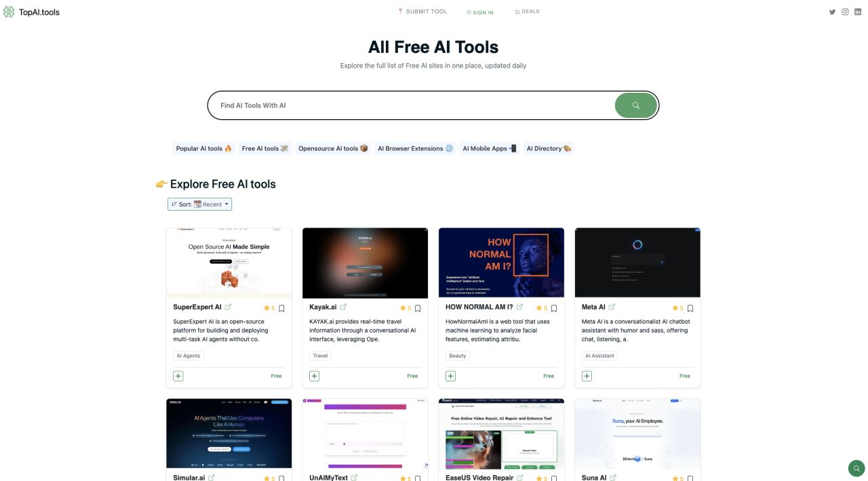Viewport: 868px width, 481px height.
Task: Select the Free AI tools filter
Action: (x=264, y=148)
